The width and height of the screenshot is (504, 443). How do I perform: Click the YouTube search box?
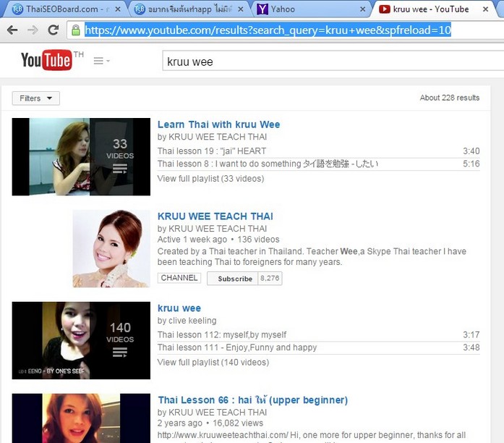(333, 61)
